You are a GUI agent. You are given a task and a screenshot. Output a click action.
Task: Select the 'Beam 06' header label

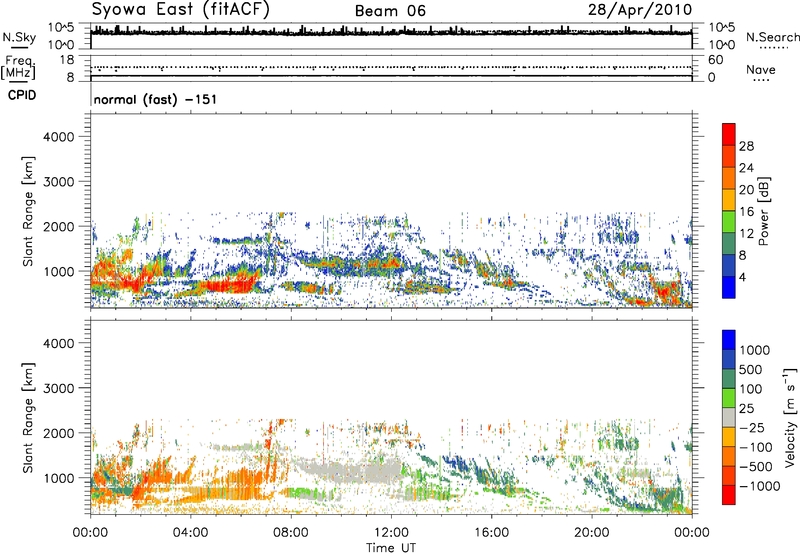click(390, 11)
